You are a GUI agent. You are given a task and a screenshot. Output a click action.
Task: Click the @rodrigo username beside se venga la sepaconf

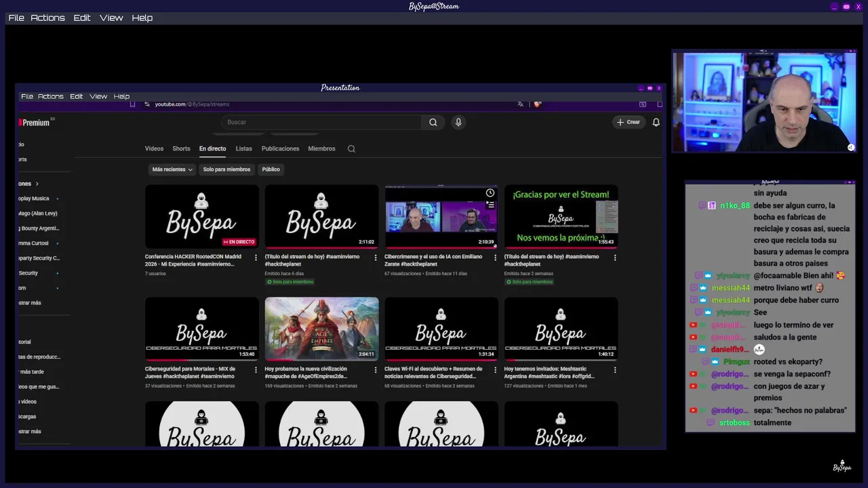[x=729, y=374]
